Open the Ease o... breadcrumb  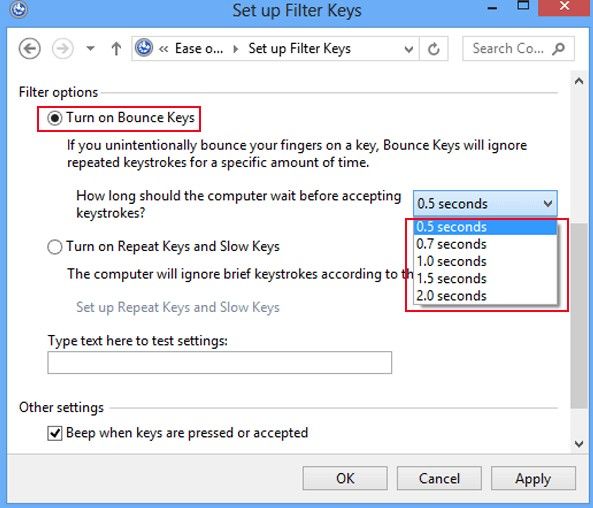point(199,49)
